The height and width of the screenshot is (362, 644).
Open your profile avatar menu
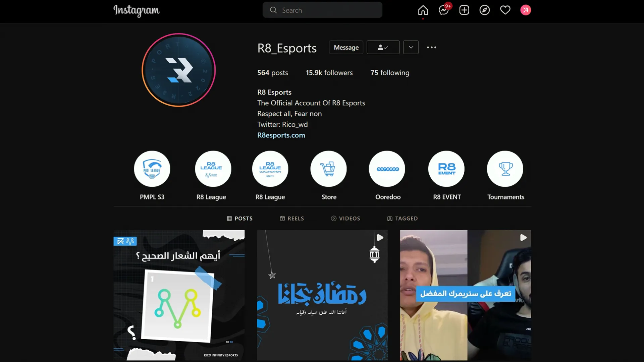tap(526, 10)
